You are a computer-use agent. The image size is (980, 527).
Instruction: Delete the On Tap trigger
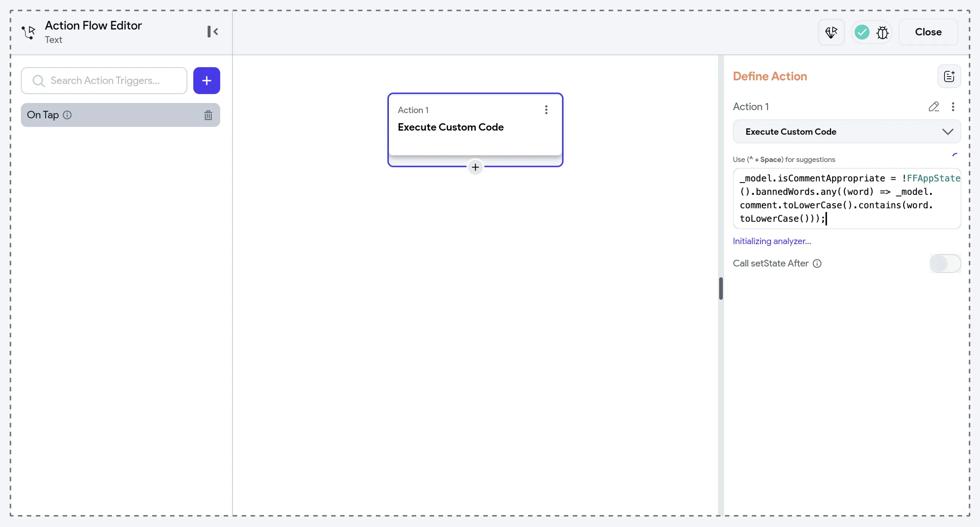point(208,115)
